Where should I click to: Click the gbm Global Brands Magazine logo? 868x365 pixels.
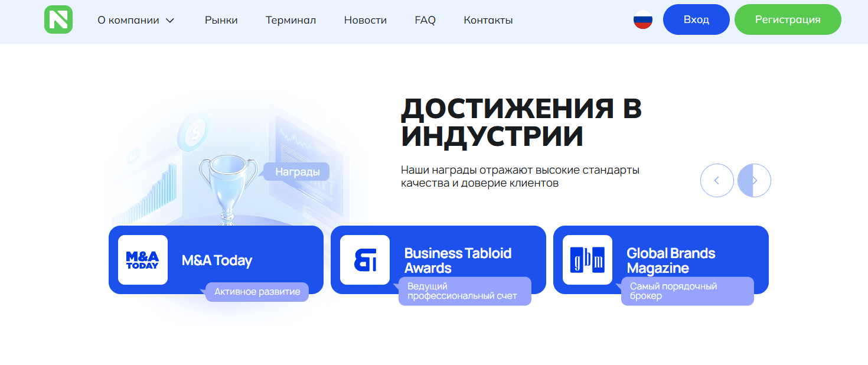click(x=588, y=260)
